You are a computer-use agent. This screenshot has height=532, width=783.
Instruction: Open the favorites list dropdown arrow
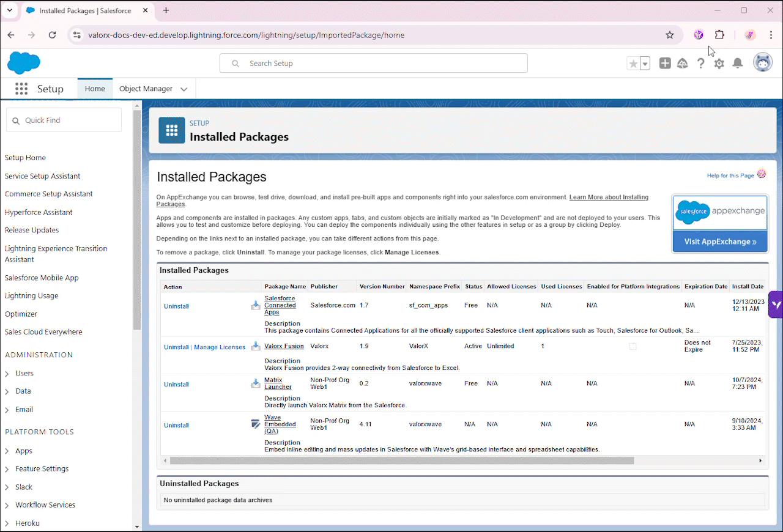coord(645,63)
